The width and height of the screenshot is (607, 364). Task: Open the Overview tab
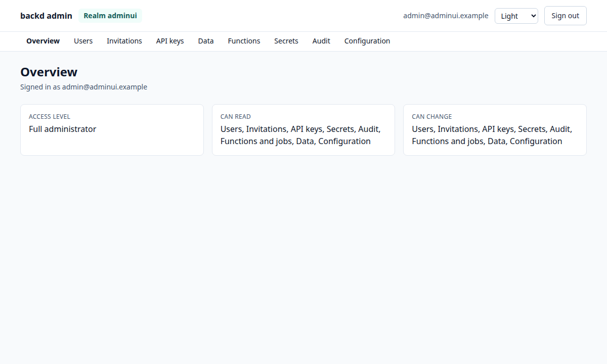click(43, 41)
